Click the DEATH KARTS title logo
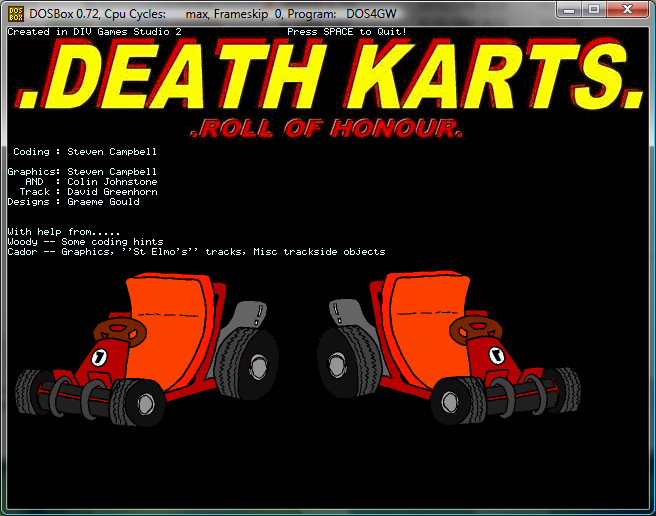The height and width of the screenshot is (516, 656). 329,73
